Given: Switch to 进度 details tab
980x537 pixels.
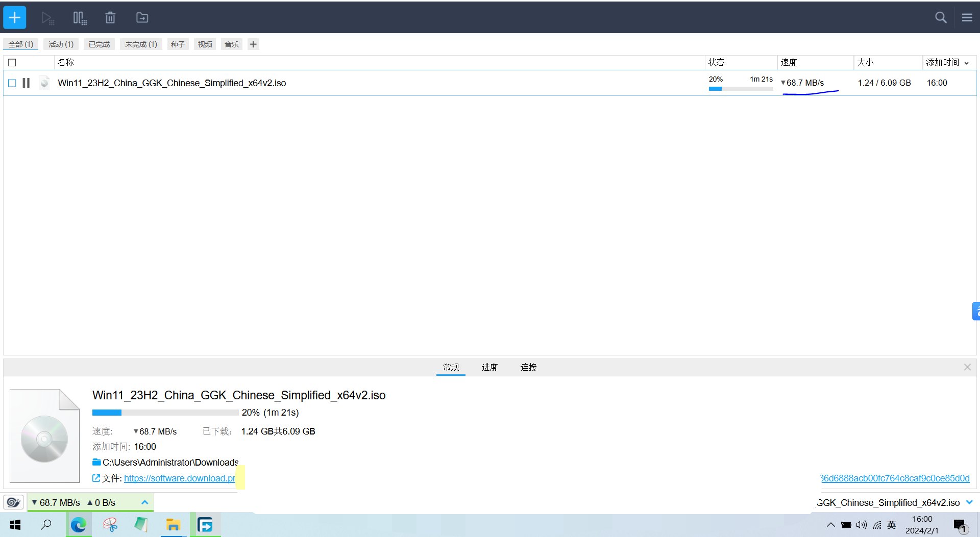Looking at the screenshot, I should [489, 367].
